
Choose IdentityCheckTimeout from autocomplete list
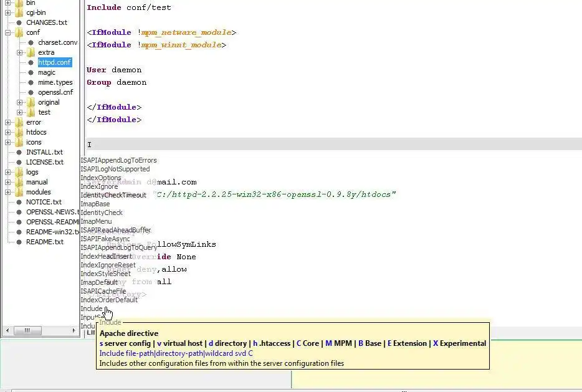coord(113,195)
